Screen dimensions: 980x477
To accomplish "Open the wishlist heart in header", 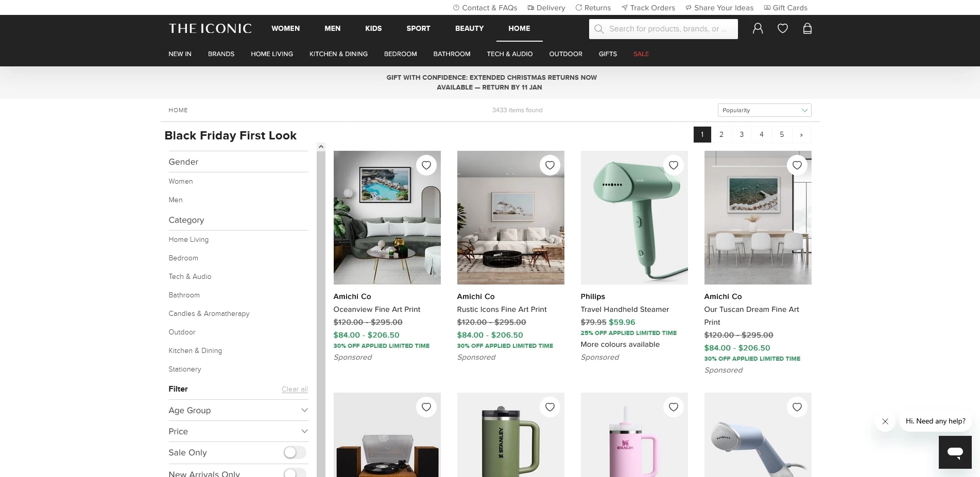I will coord(782,29).
